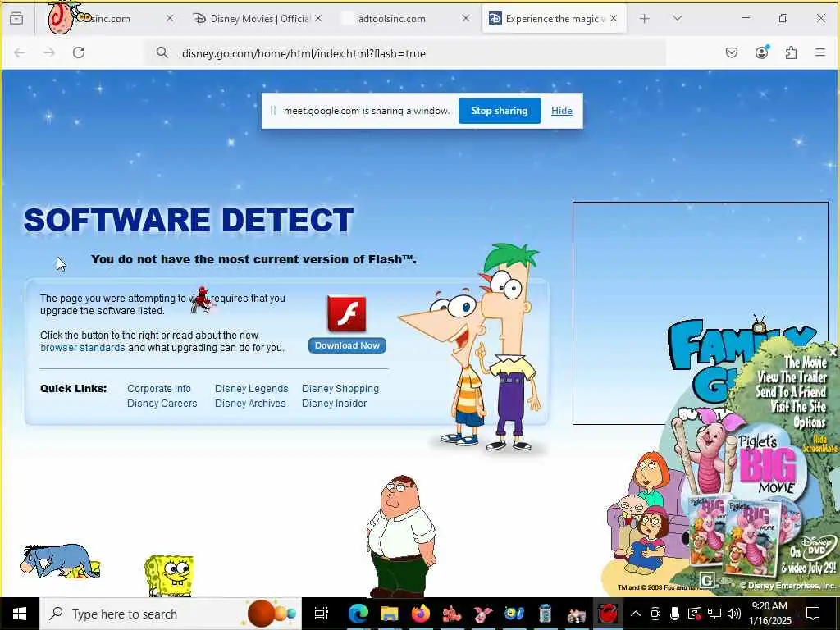This screenshot has height=630, width=840.
Task: Open Task View on taskbar
Action: [322, 614]
